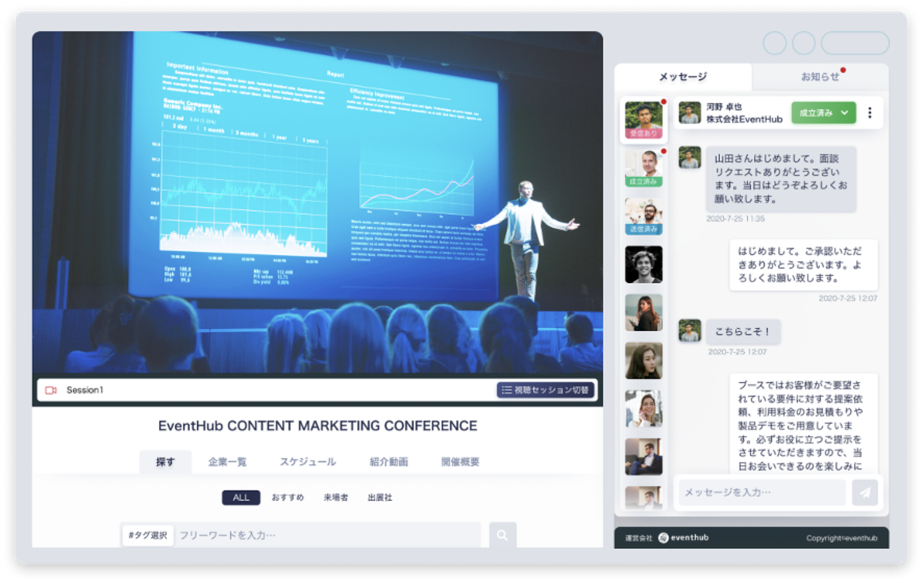Open the three-dot options menu in chat header
924x583 pixels.
870,113
